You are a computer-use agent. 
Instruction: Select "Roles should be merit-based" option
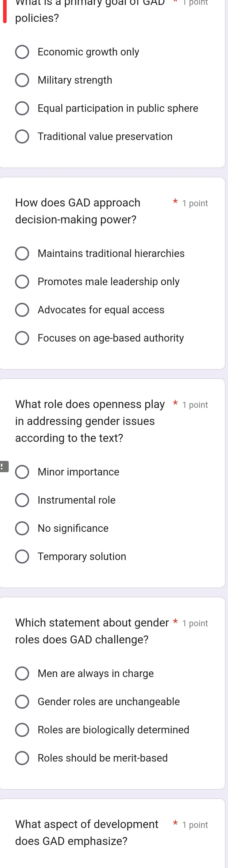click(23, 758)
